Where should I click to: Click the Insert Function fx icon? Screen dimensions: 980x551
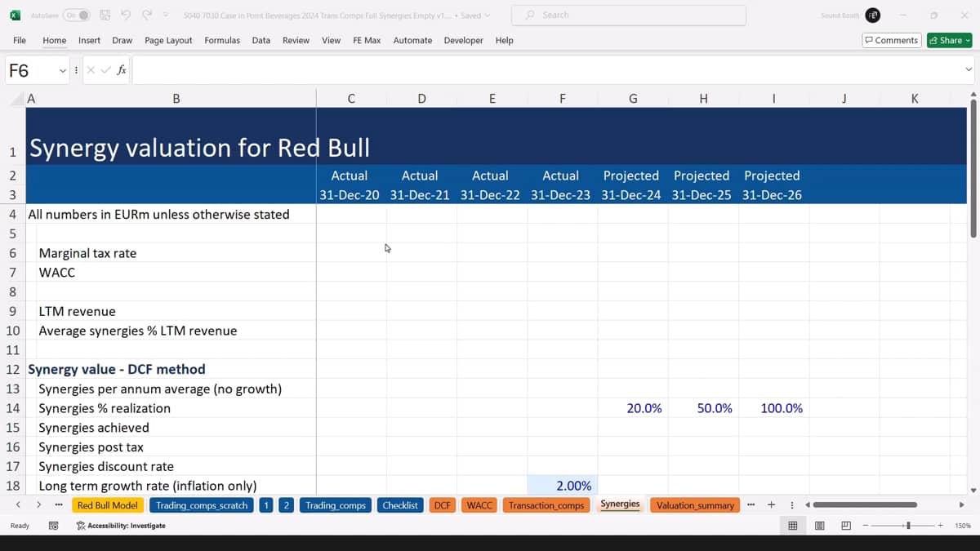pyautogui.click(x=121, y=71)
